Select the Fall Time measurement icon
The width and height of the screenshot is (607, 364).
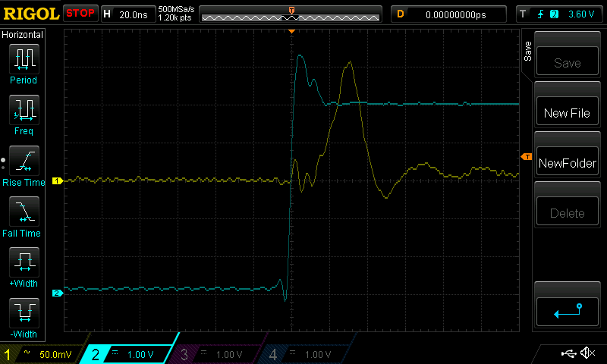pyautogui.click(x=24, y=212)
